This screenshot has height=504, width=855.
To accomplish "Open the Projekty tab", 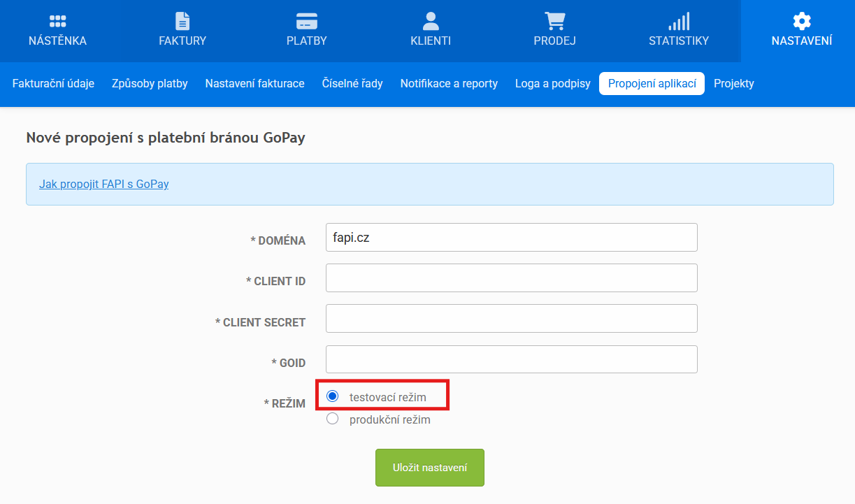I will click(734, 83).
